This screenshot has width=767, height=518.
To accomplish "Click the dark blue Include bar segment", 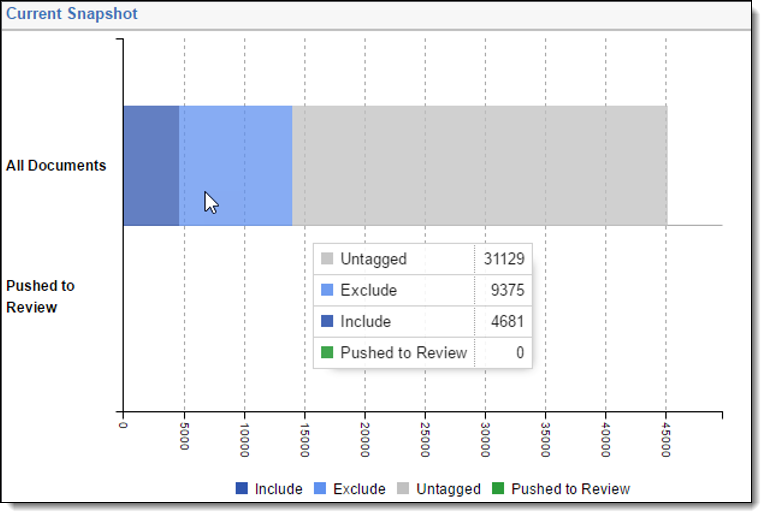I will 151,166.
